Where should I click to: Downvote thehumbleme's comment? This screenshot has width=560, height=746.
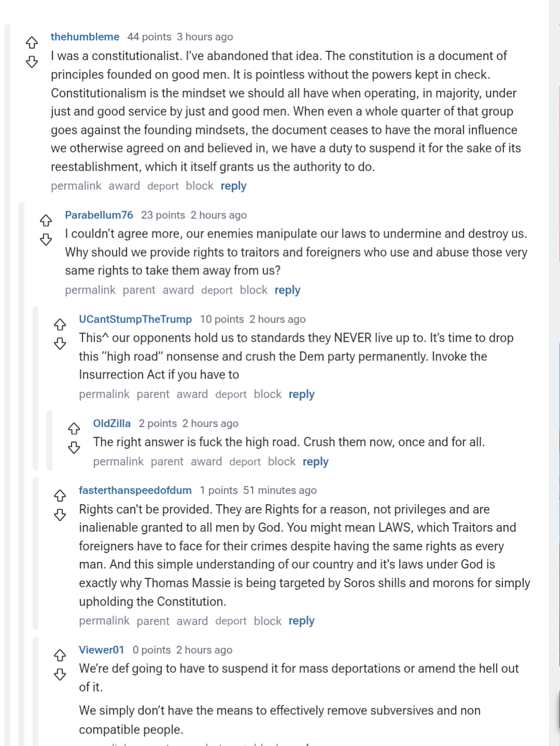pyautogui.click(x=32, y=62)
